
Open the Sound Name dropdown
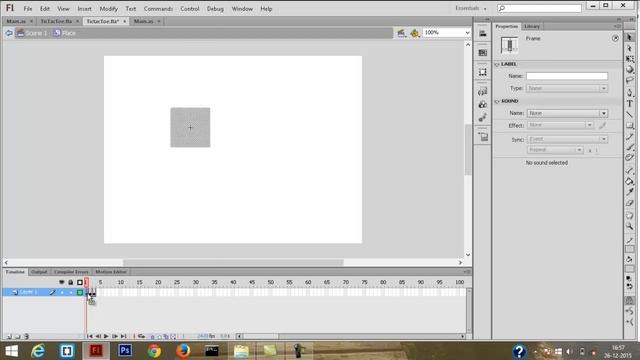click(x=567, y=113)
